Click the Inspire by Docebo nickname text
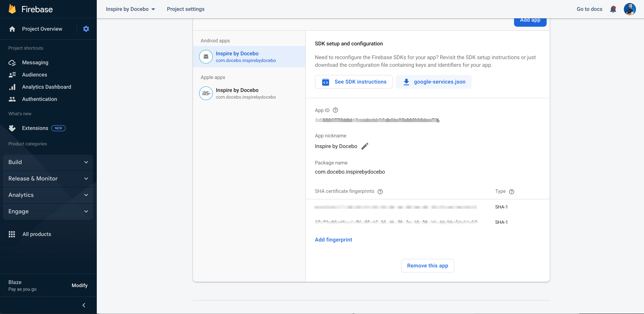The width and height of the screenshot is (644, 314). (336, 146)
